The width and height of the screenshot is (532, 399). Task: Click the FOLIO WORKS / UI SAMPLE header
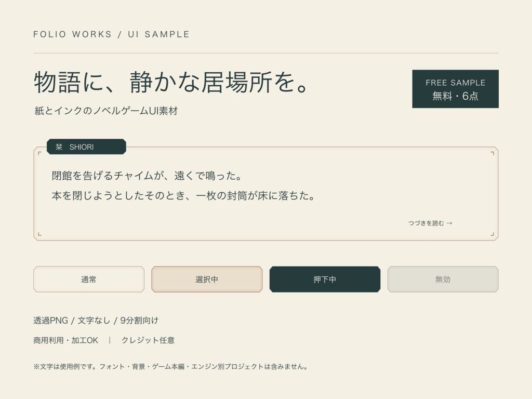click(111, 34)
